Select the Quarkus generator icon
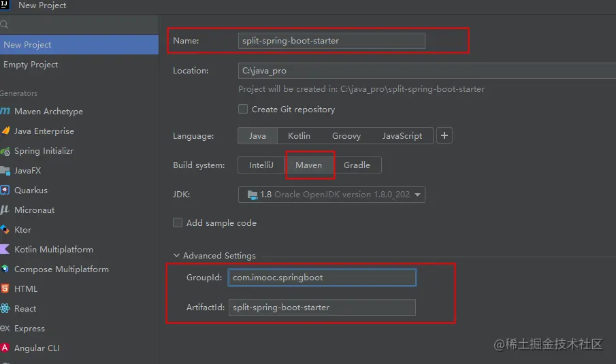The height and width of the screenshot is (364, 616). click(5, 191)
